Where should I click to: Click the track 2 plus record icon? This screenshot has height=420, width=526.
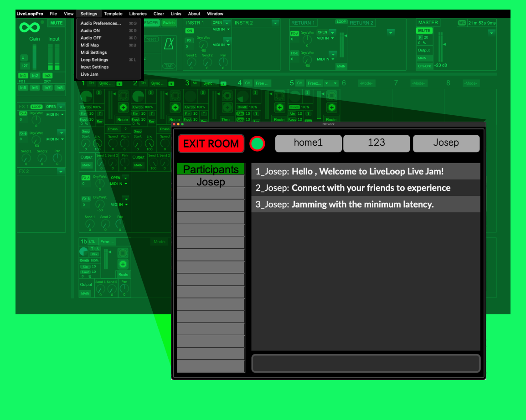(x=175, y=108)
